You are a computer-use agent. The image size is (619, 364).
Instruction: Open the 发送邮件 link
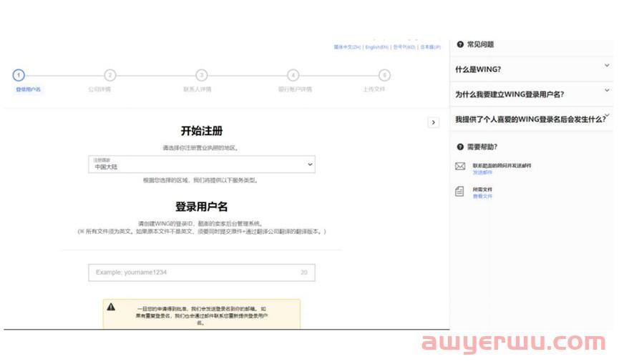(482, 172)
